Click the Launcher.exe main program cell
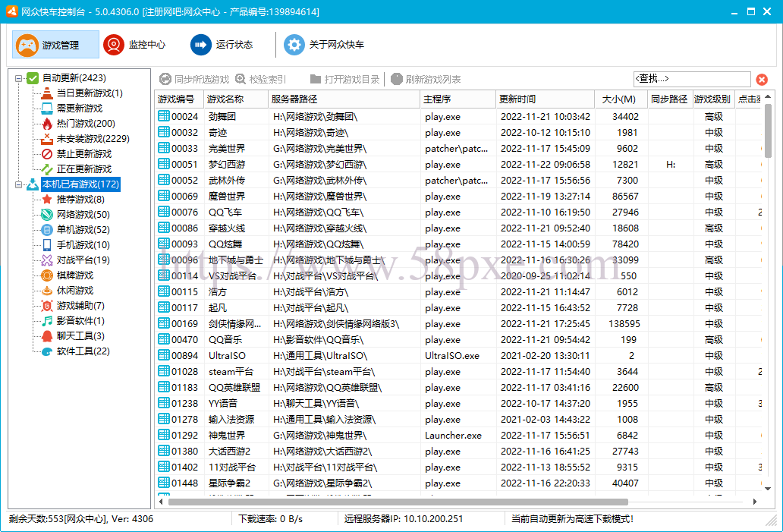 tap(454, 436)
